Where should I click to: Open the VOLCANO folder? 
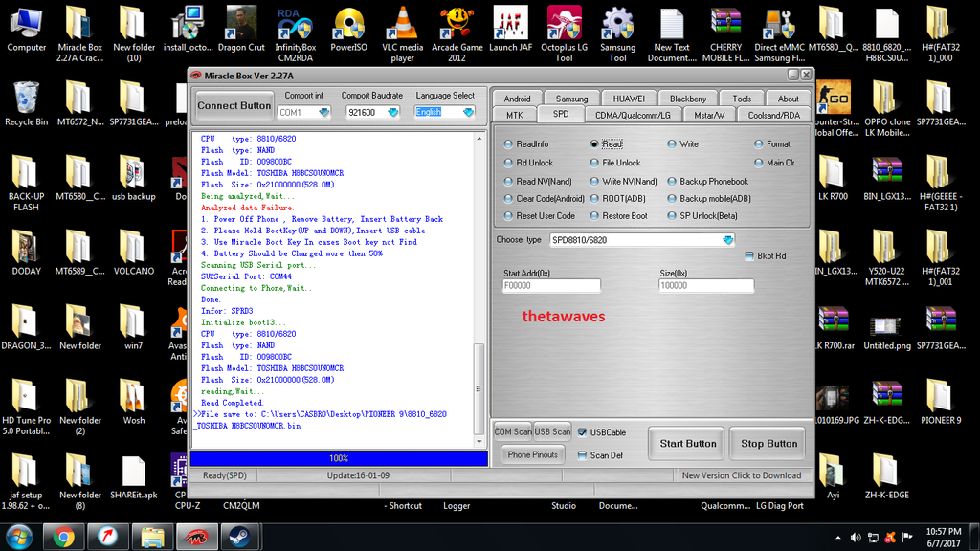[133, 253]
